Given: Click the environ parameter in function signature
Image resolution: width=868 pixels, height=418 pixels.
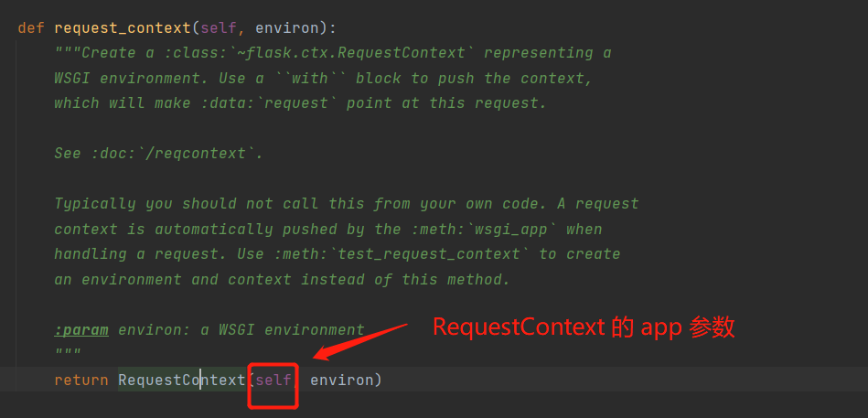Looking at the screenshot, I should 287,27.
